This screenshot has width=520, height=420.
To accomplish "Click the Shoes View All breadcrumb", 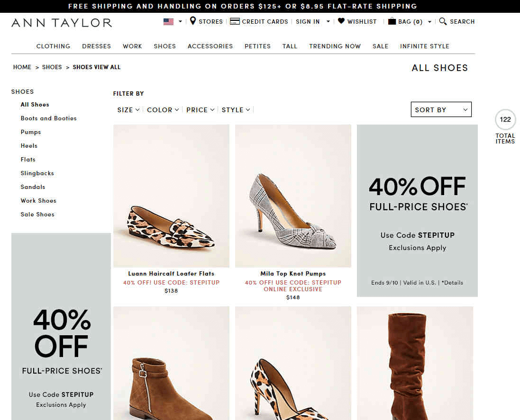I will tap(97, 67).
